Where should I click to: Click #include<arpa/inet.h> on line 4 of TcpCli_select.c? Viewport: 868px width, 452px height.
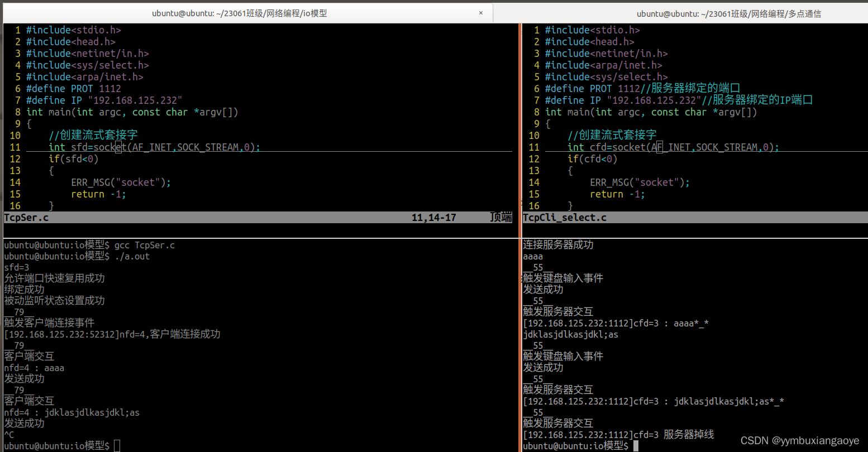[603, 65]
